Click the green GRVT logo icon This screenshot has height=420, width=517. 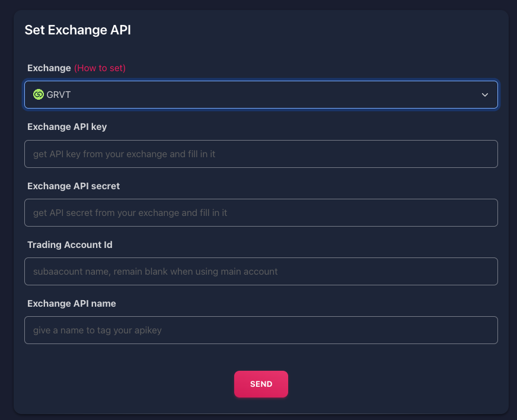pos(39,94)
